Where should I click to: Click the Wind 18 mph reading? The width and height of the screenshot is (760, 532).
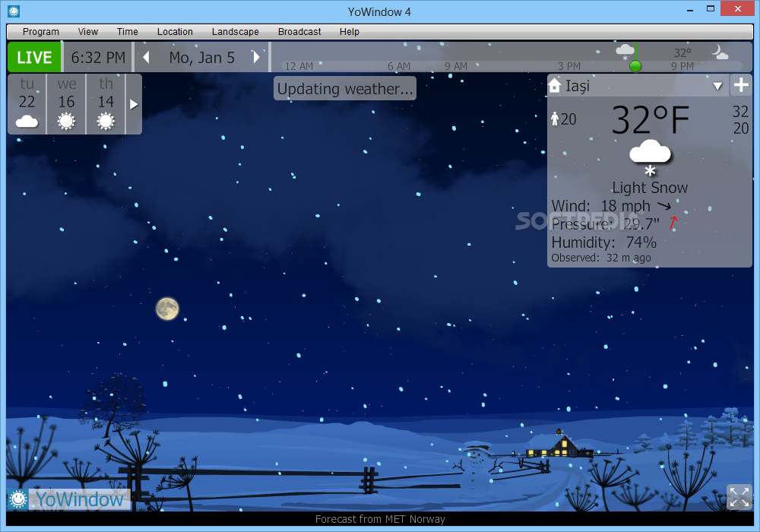click(601, 206)
